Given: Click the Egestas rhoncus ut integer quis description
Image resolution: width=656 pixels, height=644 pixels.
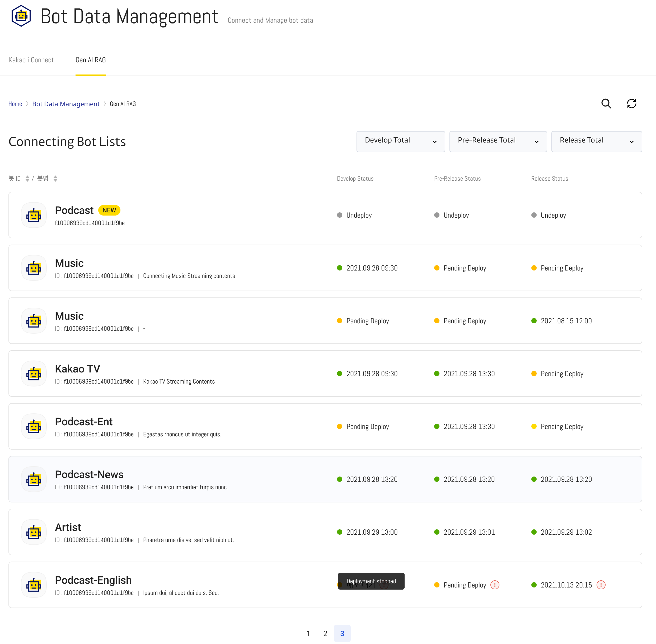Looking at the screenshot, I should pos(182,434).
